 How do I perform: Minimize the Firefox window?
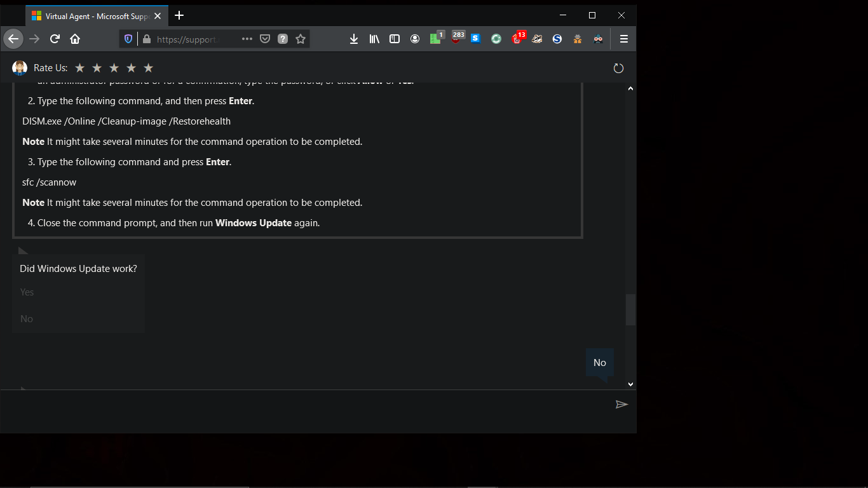tap(563, 15)
